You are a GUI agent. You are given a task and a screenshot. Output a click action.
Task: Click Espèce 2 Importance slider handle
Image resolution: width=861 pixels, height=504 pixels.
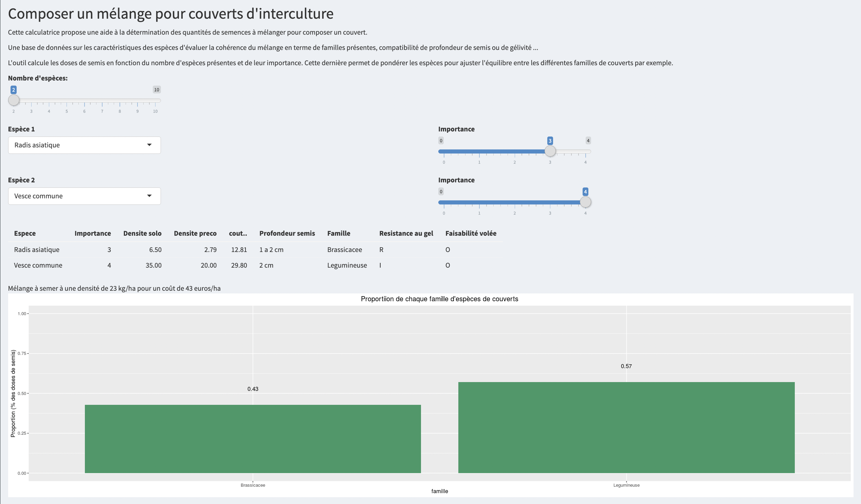pyautogui.click(x=585, y=202)
